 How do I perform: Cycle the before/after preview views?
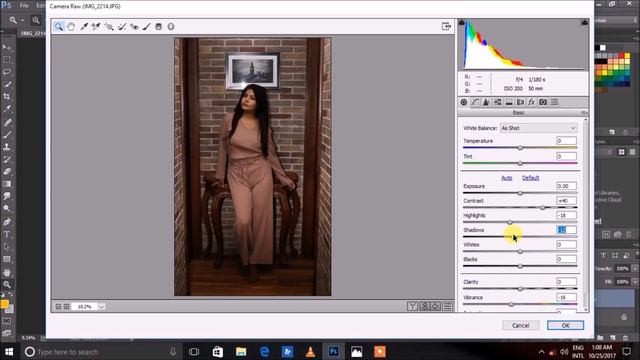412,306
